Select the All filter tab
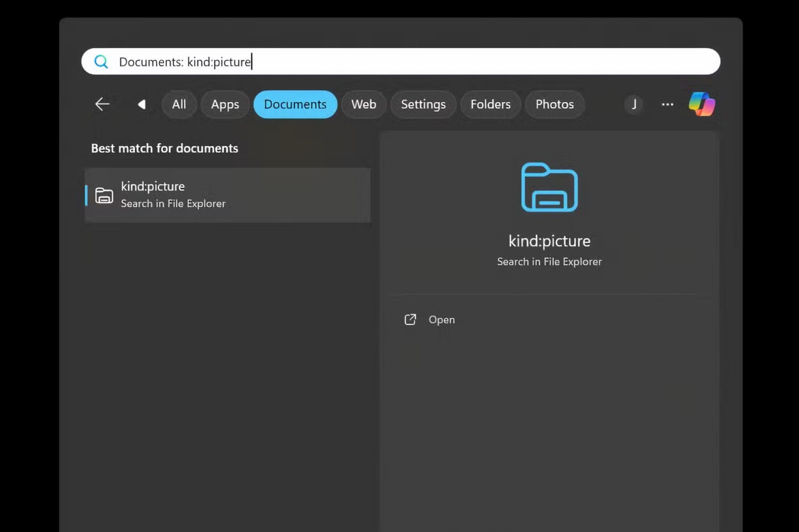Image resolution: width=799 pixels, height=532 pixels. pos(179,104)
